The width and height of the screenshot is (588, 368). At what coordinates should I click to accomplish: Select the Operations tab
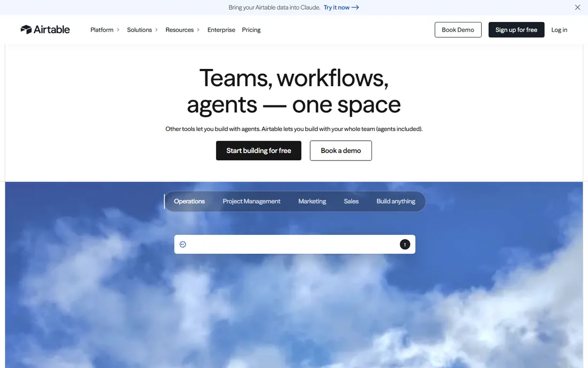pos(189,202)
